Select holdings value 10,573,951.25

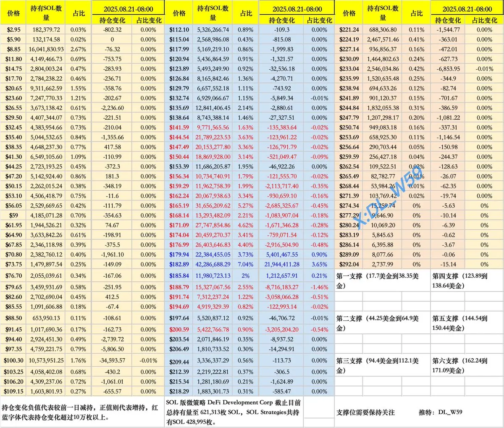click(x=46, y=360)
